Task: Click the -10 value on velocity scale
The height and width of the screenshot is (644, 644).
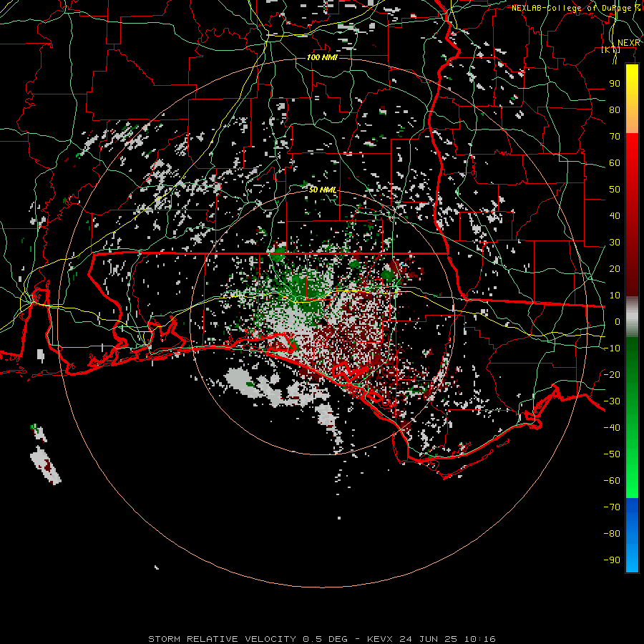Action: pyautogui.click(x=612, y=348)
